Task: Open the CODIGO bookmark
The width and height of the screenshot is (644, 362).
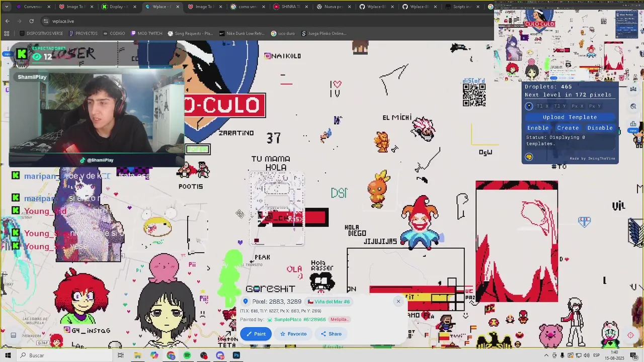Action: click(114, 34)
